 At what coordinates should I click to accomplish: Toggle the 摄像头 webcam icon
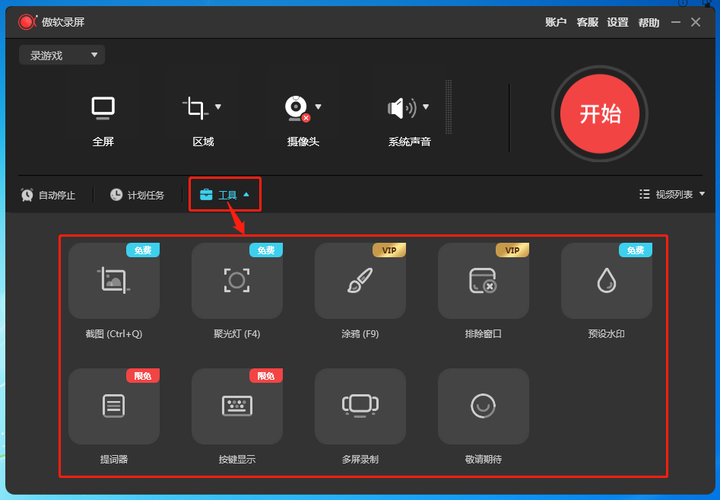[x=297, y=109]
